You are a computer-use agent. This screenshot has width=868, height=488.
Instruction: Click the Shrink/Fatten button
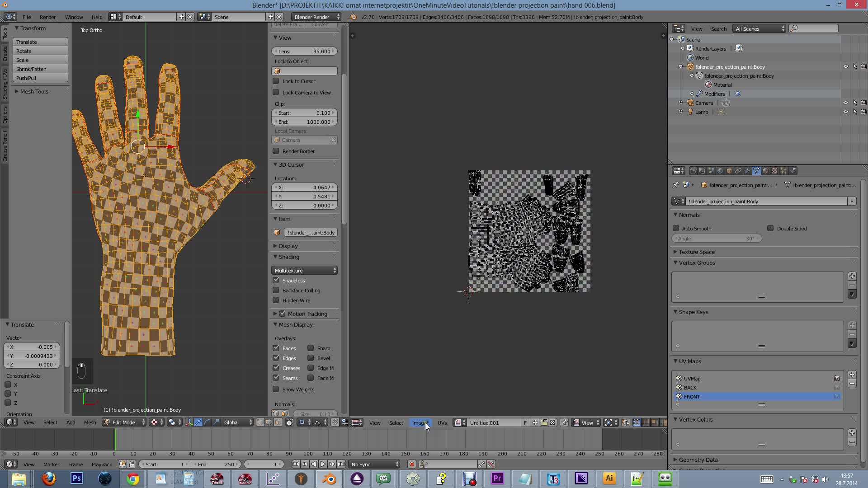point(40,69)
